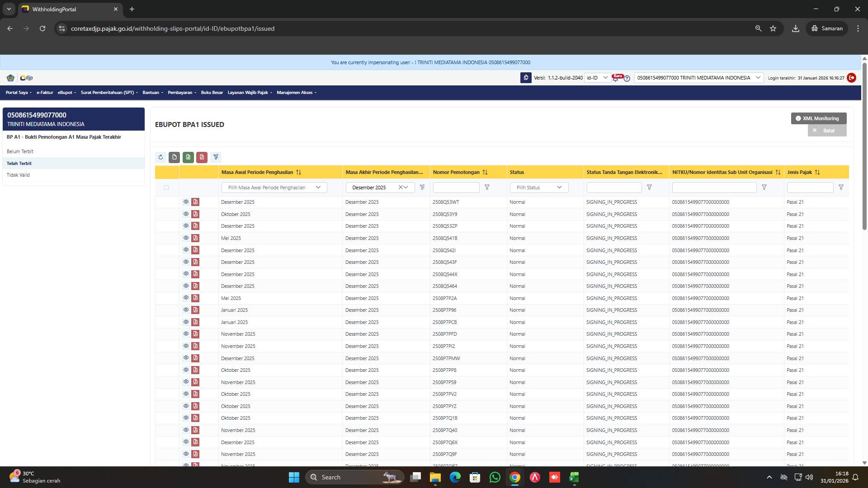Screen dimensions: 868x488
Task: Click the XML Monitoring button
Action: pyautogui.click(x=818, y=118)
